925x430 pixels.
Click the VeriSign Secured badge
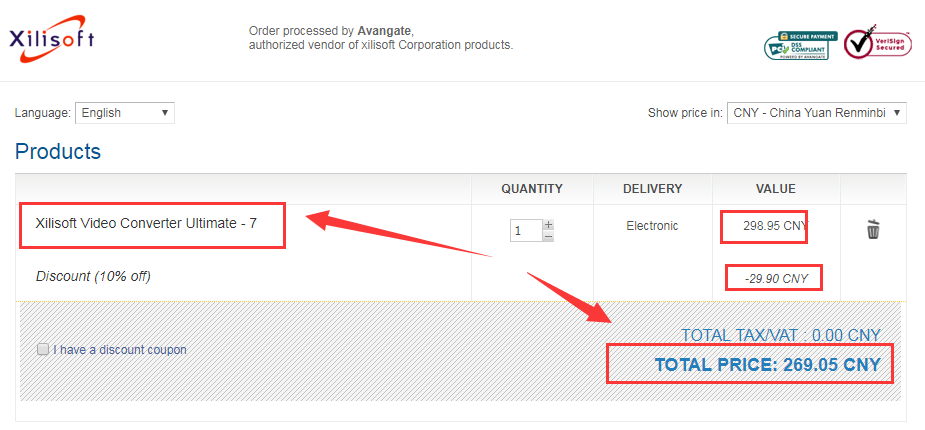click(877, 41)
